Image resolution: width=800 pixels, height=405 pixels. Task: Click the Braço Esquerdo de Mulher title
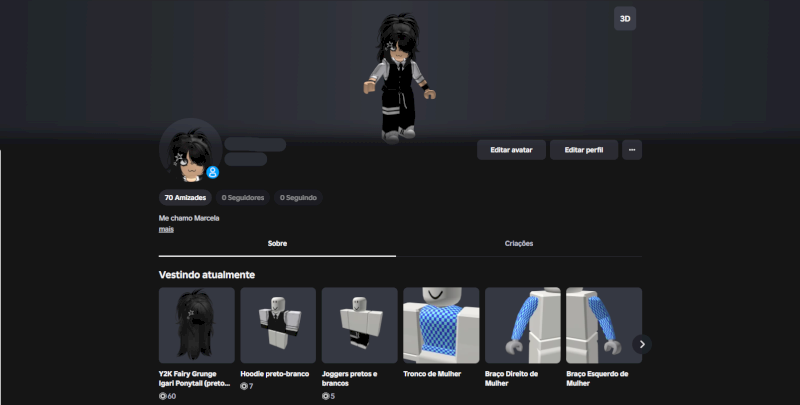point(597,378)
